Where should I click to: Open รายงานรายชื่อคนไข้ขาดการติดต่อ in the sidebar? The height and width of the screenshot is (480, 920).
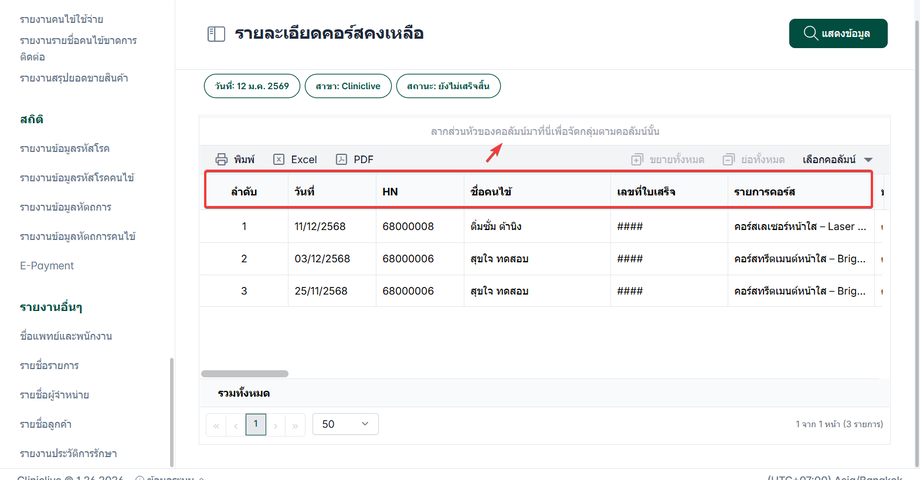coord(78,49)
